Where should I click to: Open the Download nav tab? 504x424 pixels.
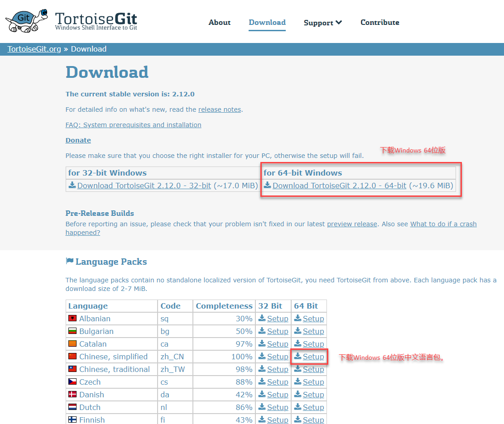pyautogui.click(x=267, y=23)
